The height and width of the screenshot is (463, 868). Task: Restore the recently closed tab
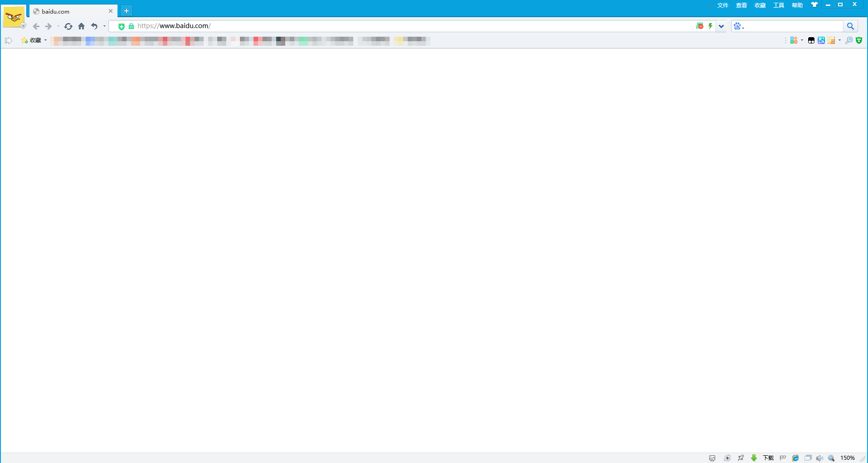click(x=94, y=26)
